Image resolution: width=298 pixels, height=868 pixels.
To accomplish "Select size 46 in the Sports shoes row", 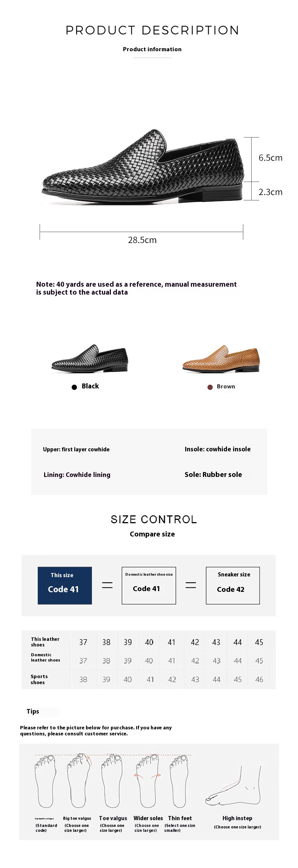I will 259,679.
